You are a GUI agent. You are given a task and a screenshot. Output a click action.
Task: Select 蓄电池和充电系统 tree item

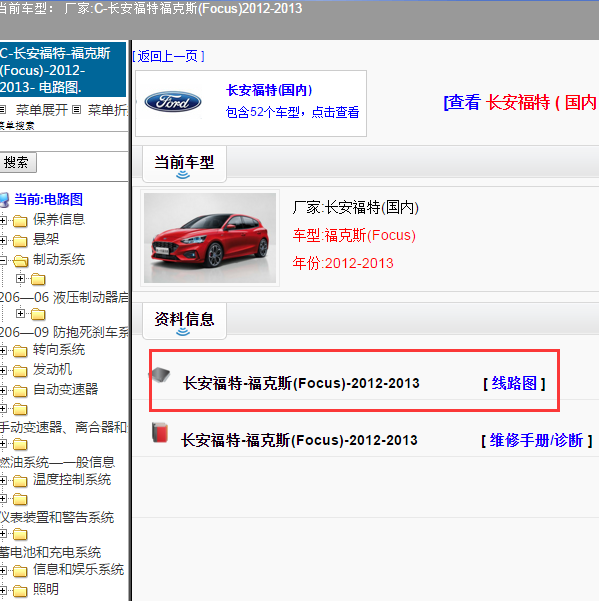(x=51, y=552)
